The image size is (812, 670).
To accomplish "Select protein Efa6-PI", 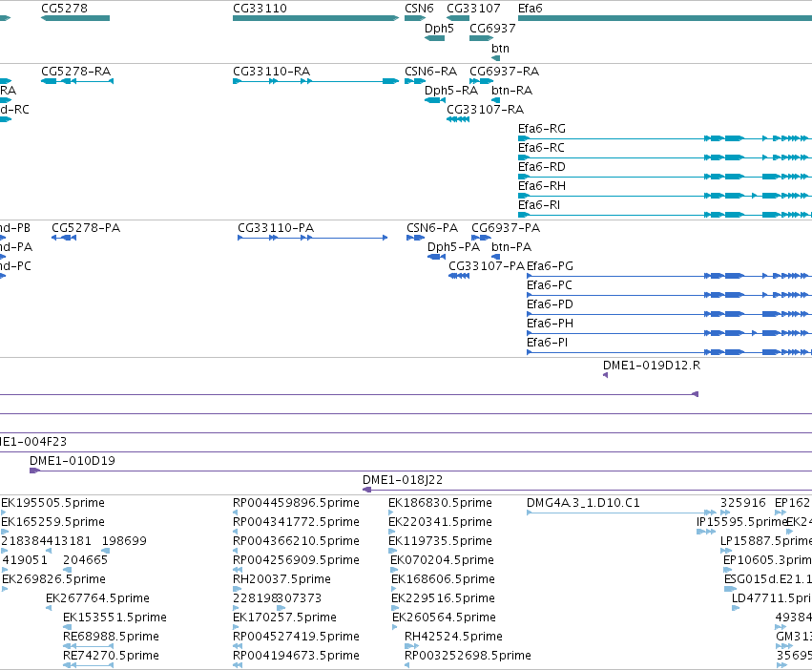I will [548, 343].
